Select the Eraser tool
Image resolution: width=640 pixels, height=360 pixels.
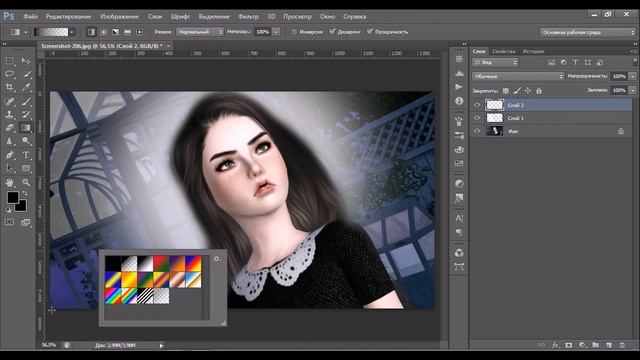[10, 128]
